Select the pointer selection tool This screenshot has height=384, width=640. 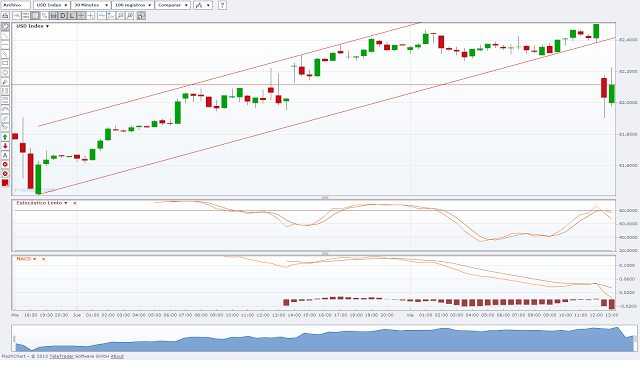click(5, 27)
